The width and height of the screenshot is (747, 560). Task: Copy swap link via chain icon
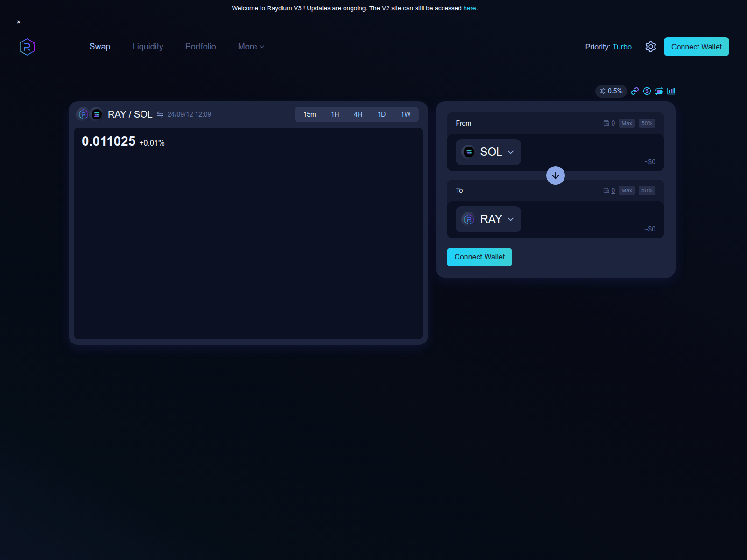pos(635,91)
